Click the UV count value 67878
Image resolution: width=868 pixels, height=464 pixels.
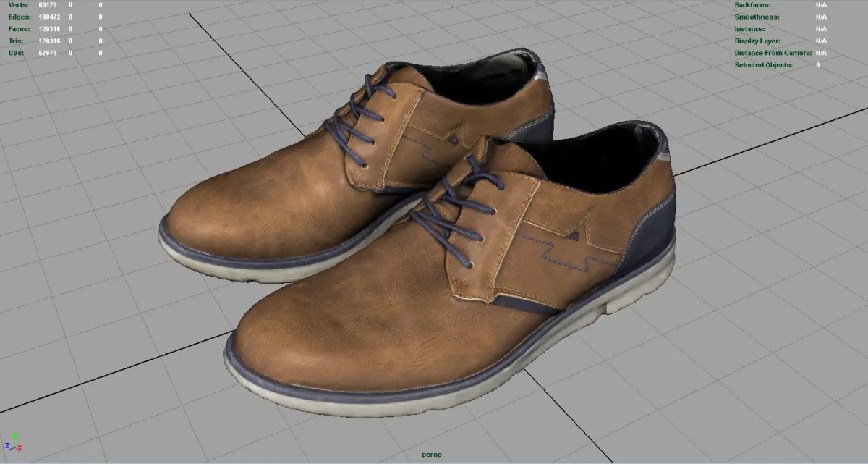click(49, 53)
